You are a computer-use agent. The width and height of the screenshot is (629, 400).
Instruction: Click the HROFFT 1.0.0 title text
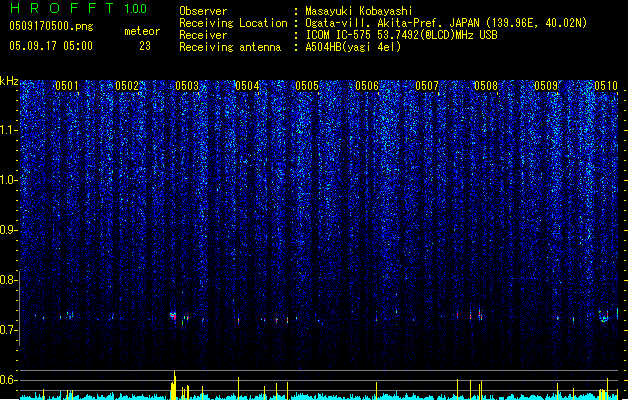click(x=78, y=8)
